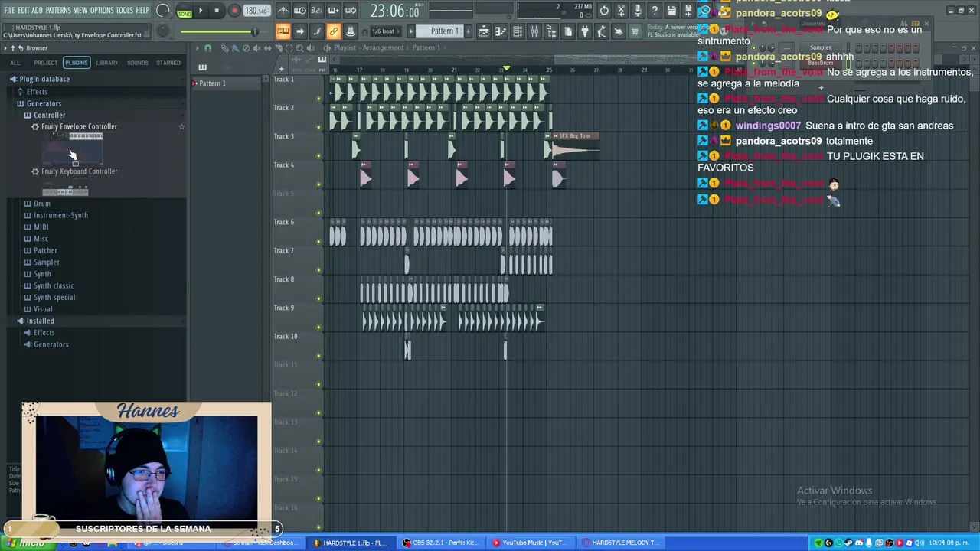This screenshot has height=551, width=980.
Task: Expand the Drum folder
Action: click(42, 204)
